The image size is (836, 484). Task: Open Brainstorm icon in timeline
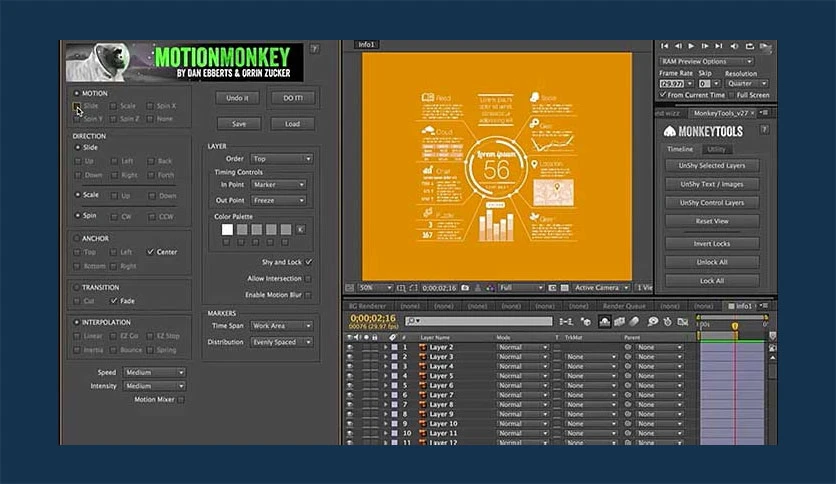653,321
